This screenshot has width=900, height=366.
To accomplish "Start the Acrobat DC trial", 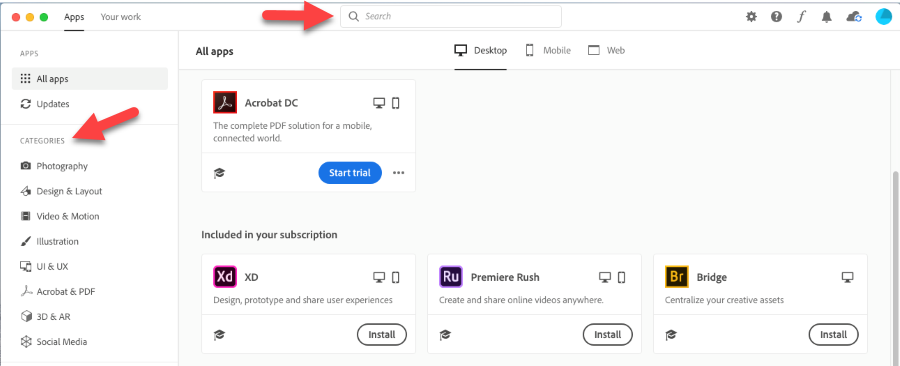I will pos(350,173).
